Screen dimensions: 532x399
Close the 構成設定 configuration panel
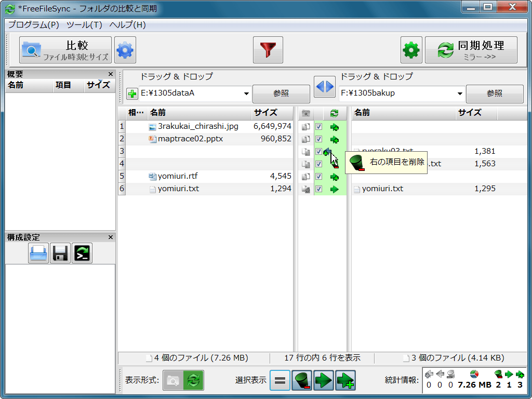[x=111, y=237]
